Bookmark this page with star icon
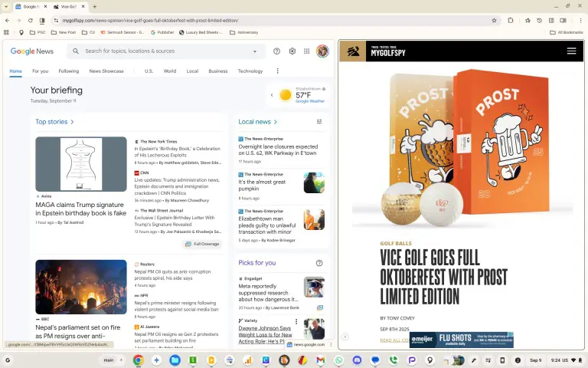Image resolution: width=588 pixels, height=368 pixels. pos(494,21)
